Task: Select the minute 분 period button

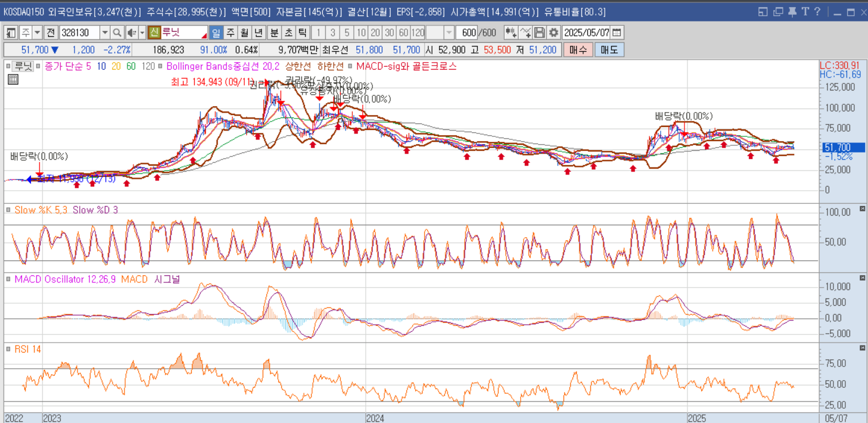Action: pyautogui.click(x=274, y=33)
